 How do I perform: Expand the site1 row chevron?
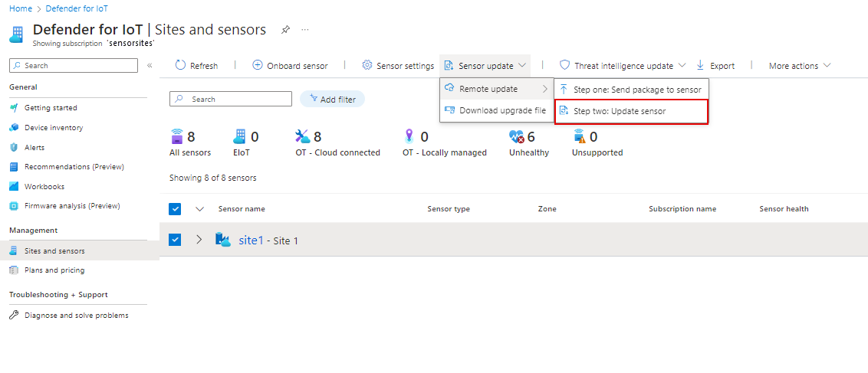pyautogui.click(x=199, y=240)
